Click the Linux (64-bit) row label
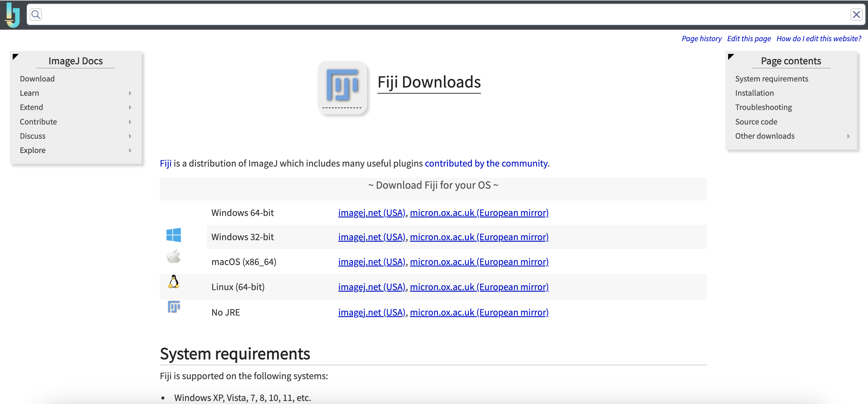Screen dimensions: 868x404 pyautogui.click(x=238, y=287)
